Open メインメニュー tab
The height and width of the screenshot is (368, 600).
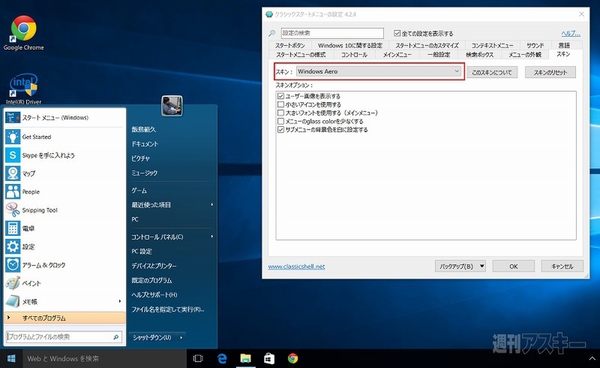(x=397, y=55)
